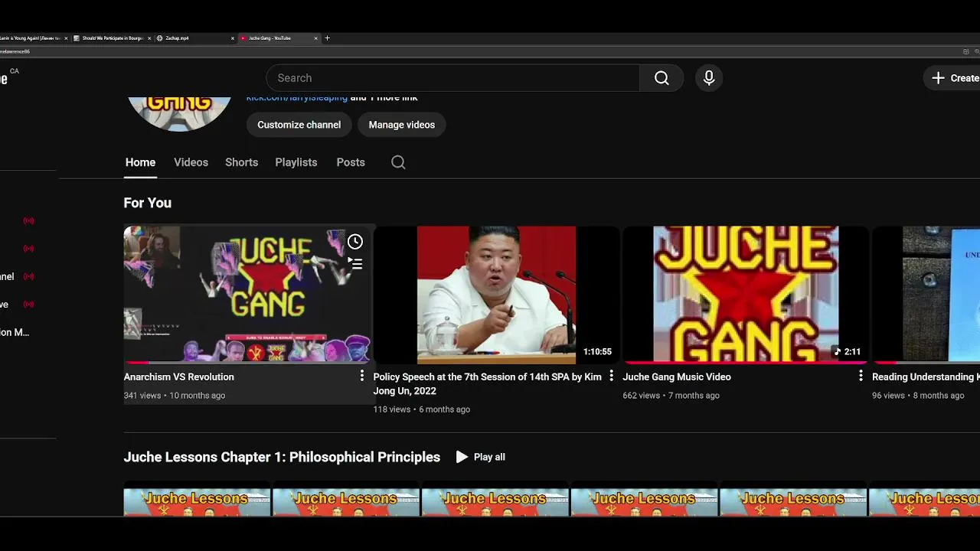Open the kick.com channel link
This screenshot has width=980, height=551.
click(296, 98)
